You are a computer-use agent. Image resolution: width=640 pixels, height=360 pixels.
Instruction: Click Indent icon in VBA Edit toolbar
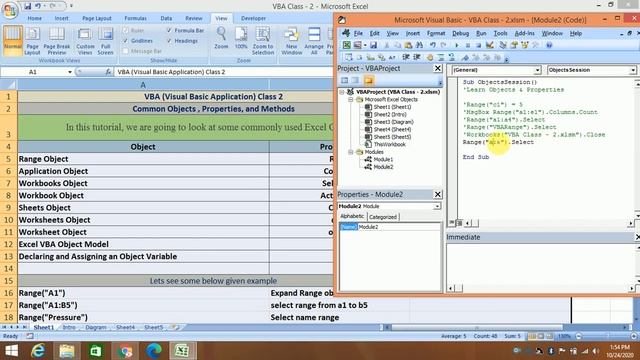click(406, 58)
